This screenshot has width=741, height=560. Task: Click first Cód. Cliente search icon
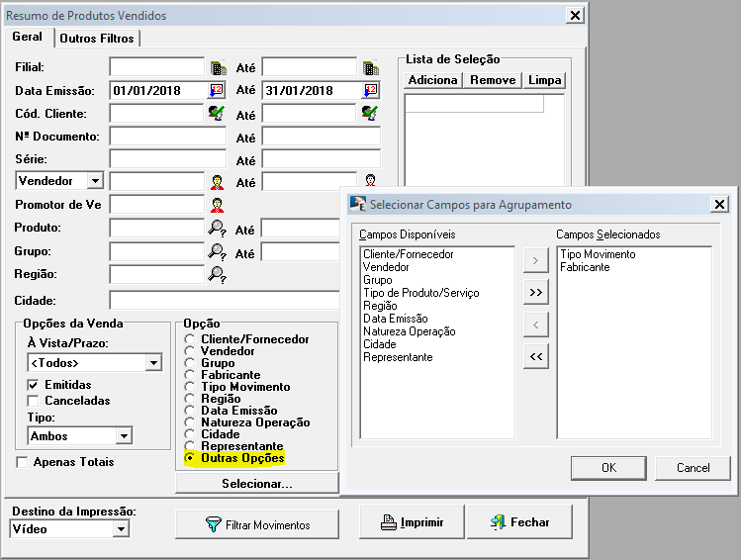click(217, 114)
